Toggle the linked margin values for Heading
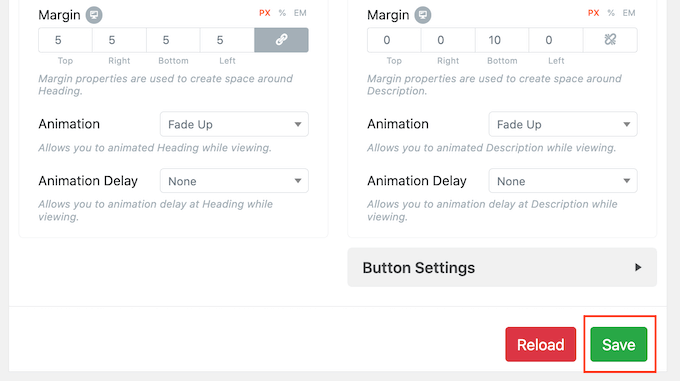 point(281,40)
